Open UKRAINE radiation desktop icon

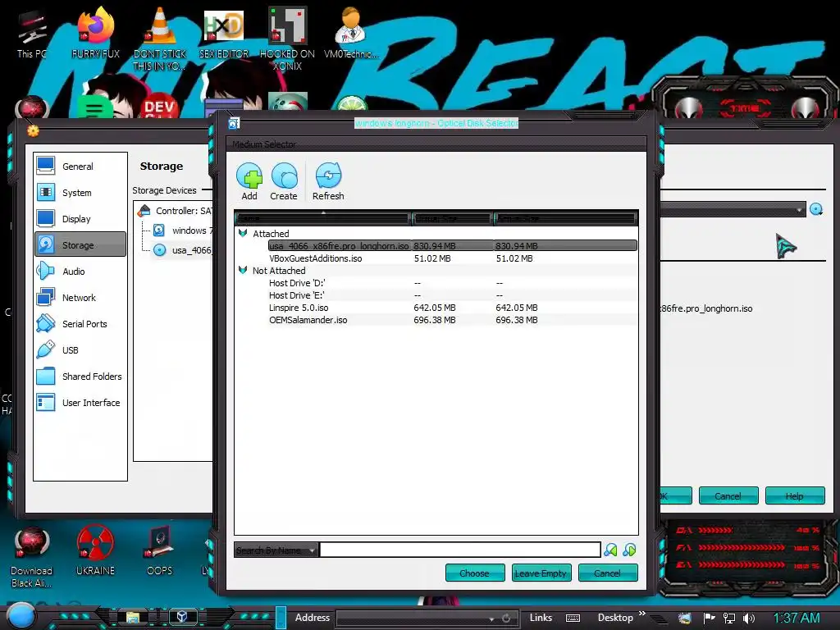coord(95,550)
